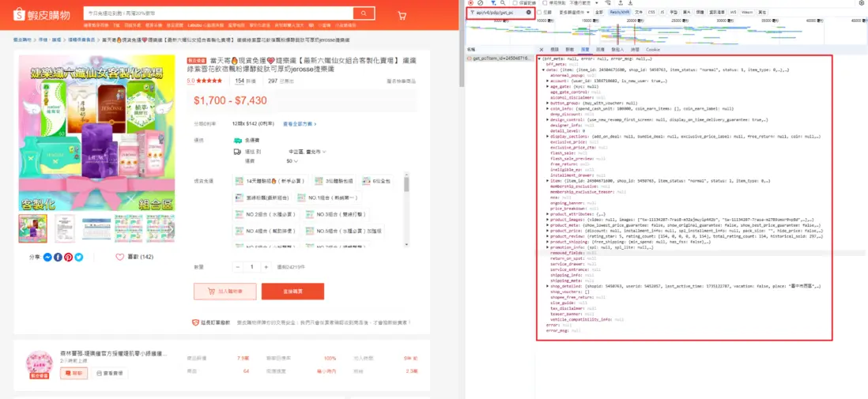
Task: Select the NO.2組合 variation option
Action: pyautogui.click(x=265, y=214)
